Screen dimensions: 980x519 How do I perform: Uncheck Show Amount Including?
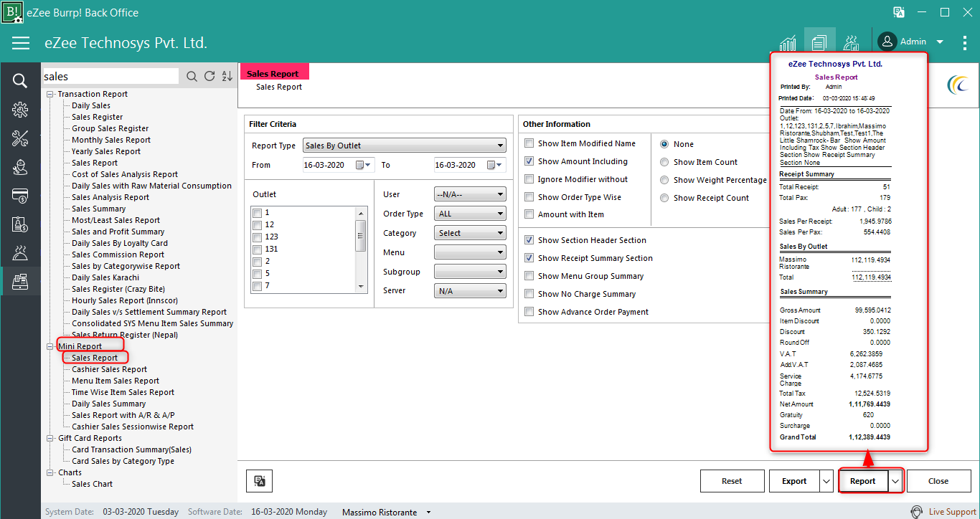point(529,161)
